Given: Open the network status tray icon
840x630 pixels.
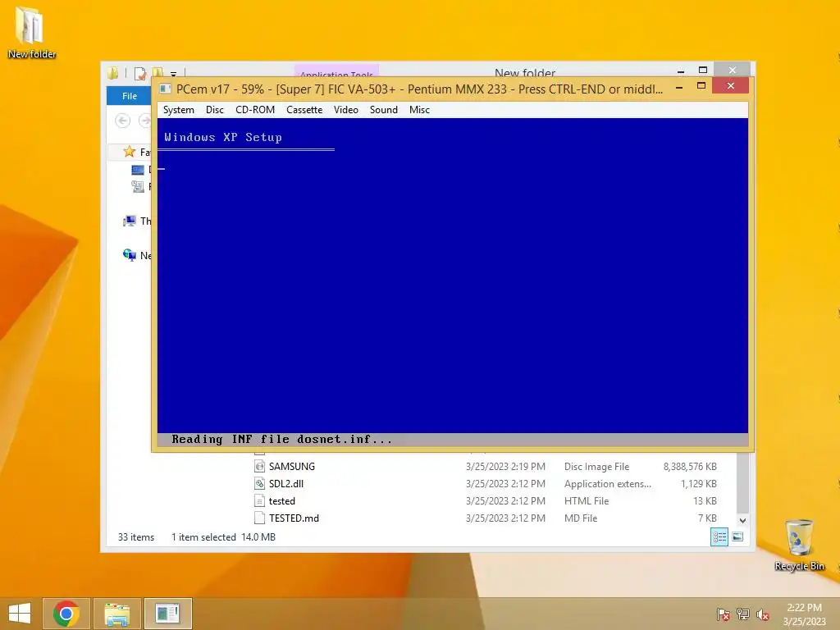Looking at the screenshot, I should point(743,614).
